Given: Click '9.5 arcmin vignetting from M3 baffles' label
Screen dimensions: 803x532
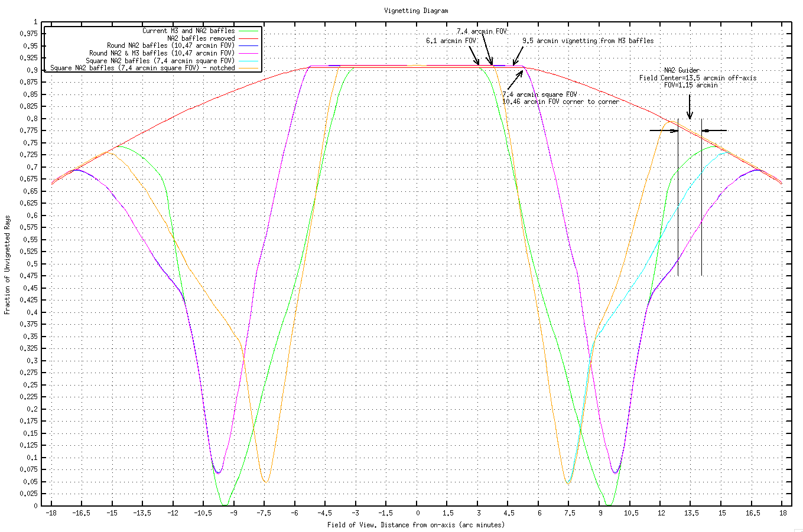Looking at the screenshot, I should [x=588, y=41].
